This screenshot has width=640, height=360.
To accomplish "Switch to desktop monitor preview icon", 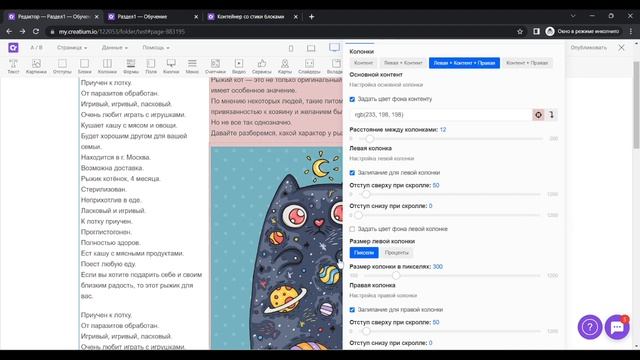I will pos(335,47).
